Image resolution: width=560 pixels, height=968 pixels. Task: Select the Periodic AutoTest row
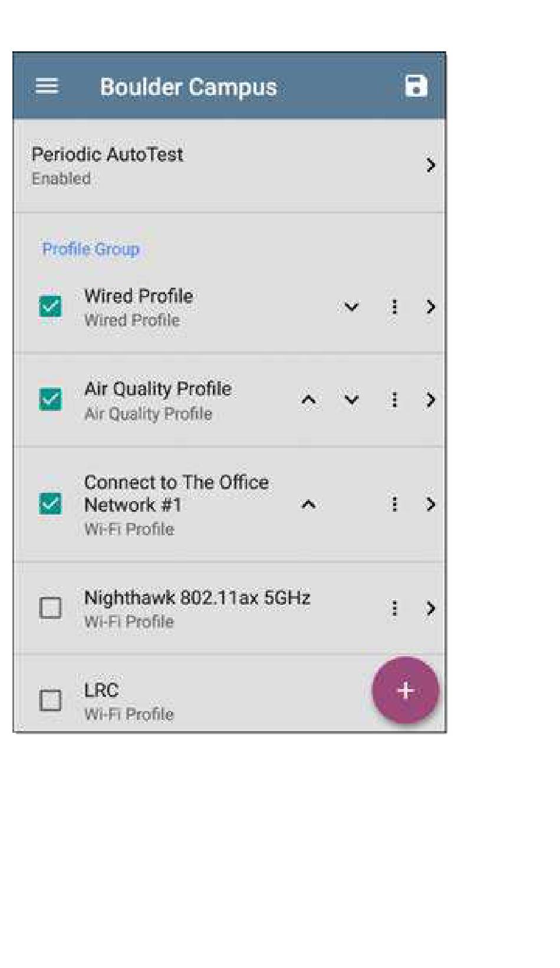click(177, 165)
